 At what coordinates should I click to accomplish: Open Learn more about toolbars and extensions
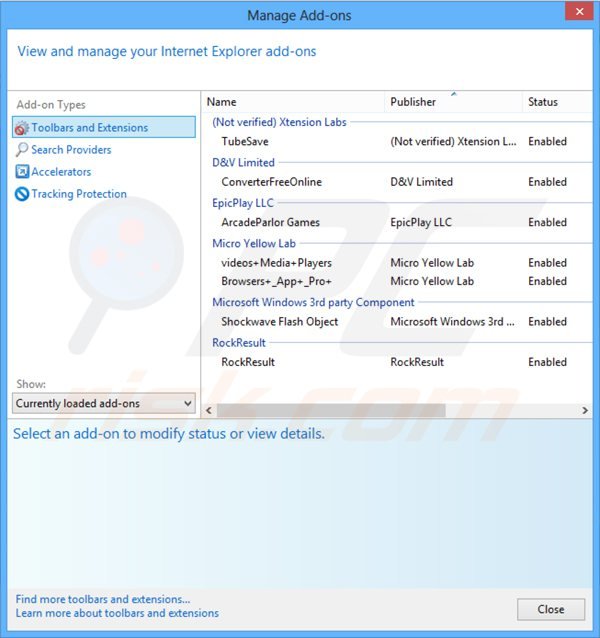[117, 613]
